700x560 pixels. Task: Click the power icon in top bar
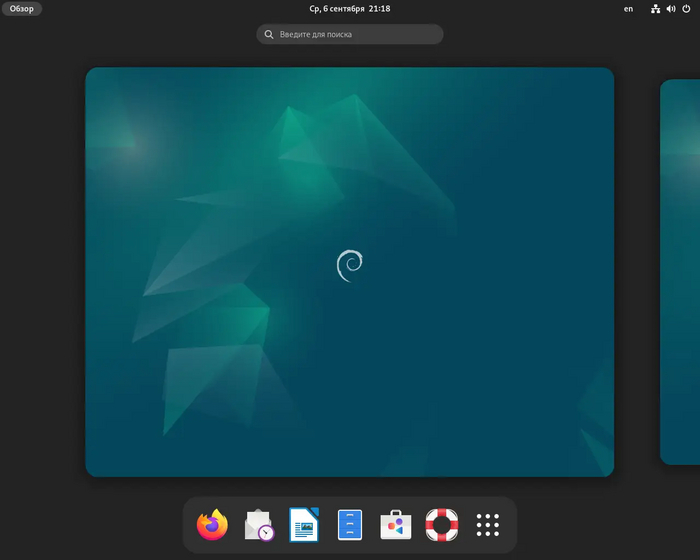(686, 8)
